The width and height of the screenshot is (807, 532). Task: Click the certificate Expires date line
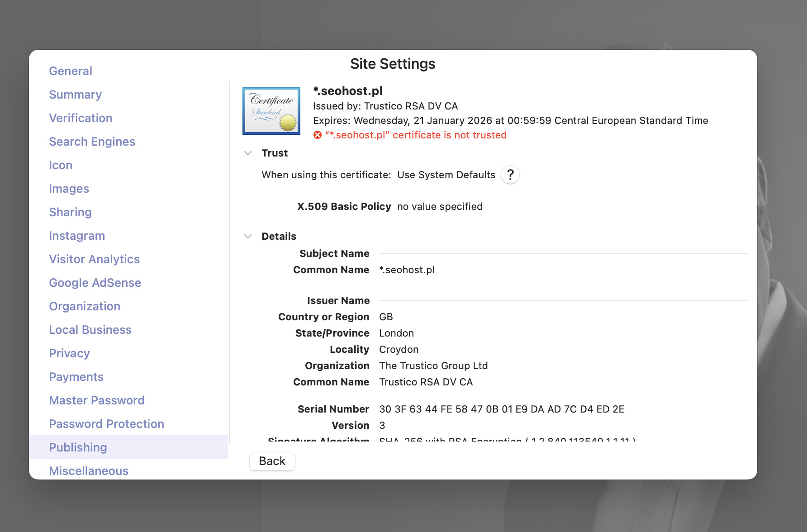(511, 121)
